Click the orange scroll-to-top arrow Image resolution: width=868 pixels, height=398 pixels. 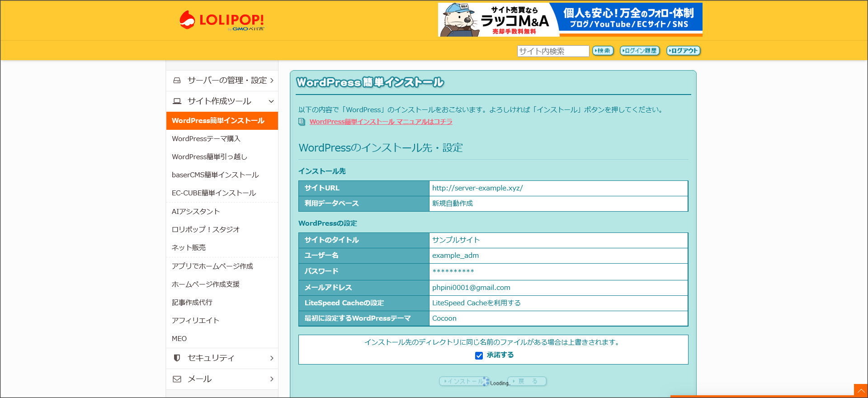point(861,391)
